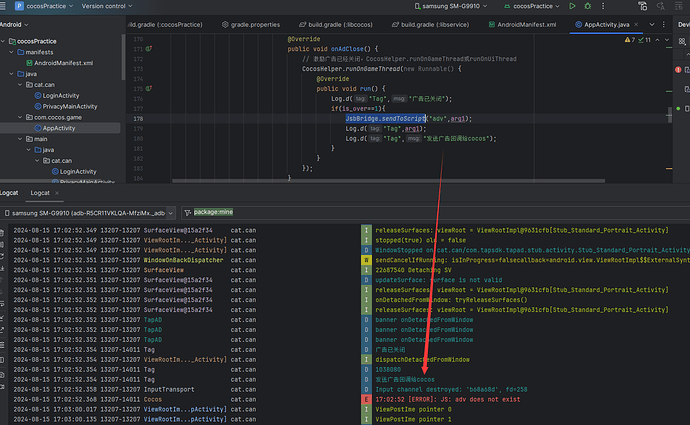Screen dimensions: 690x425
Task: Click the override gutter icon at line 177
Action: (x=149, y=48)
